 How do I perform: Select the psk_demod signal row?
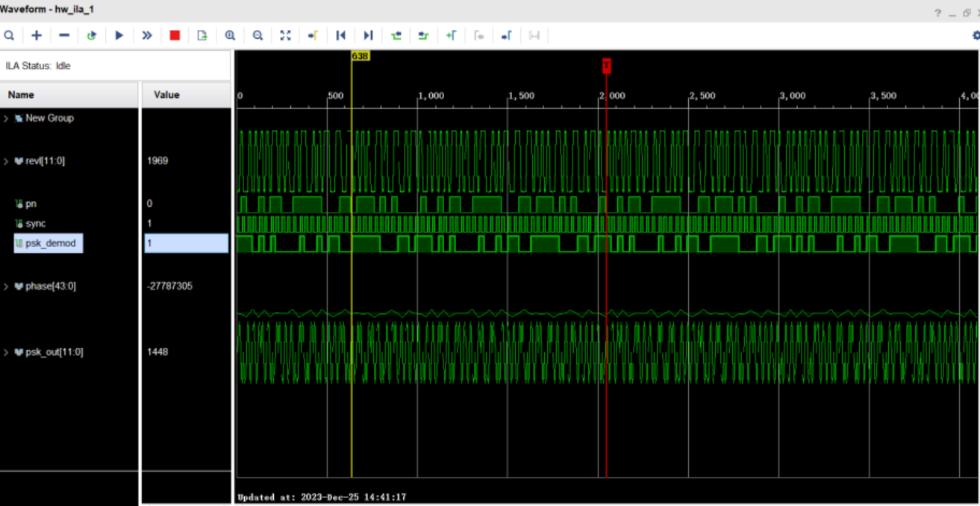pyautogui.click(x=48, y=243)
